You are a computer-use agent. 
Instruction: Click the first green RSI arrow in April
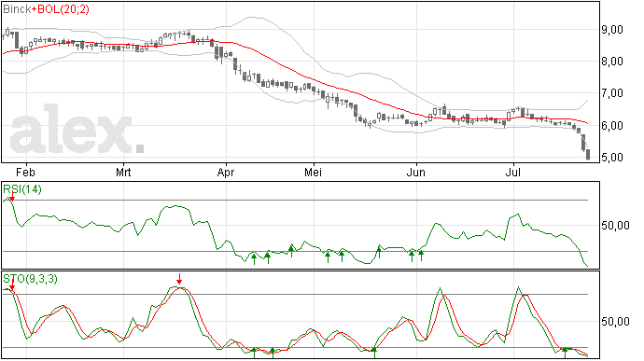click(x=254, y=258)
